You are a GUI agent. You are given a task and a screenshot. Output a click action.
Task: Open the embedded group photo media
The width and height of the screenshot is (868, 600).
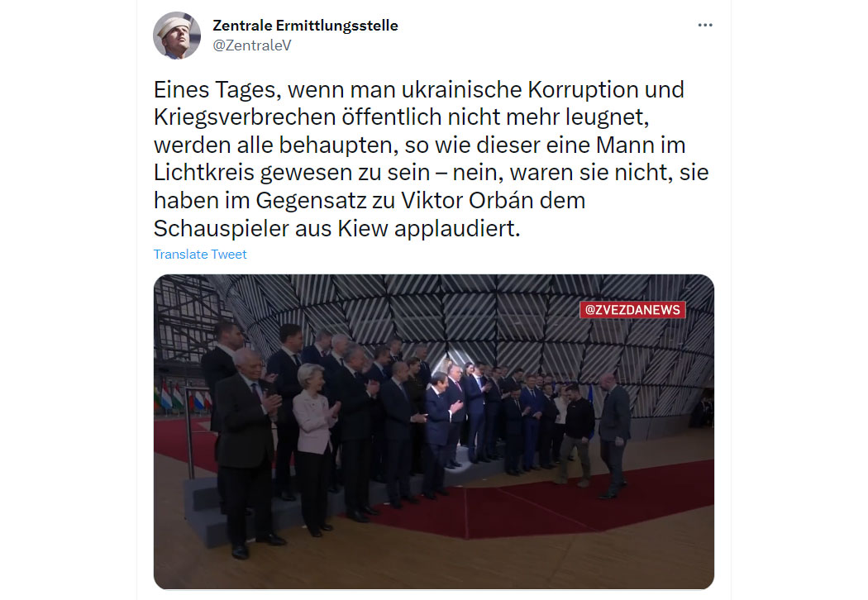point(433,431)
